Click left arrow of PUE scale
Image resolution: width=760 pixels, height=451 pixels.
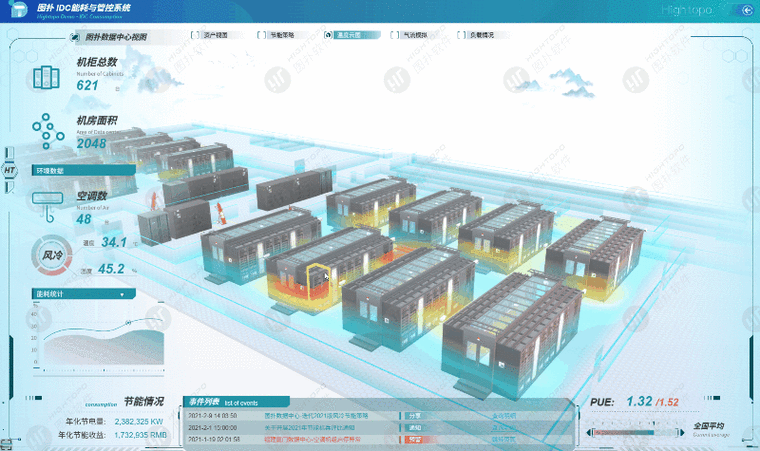588,433
